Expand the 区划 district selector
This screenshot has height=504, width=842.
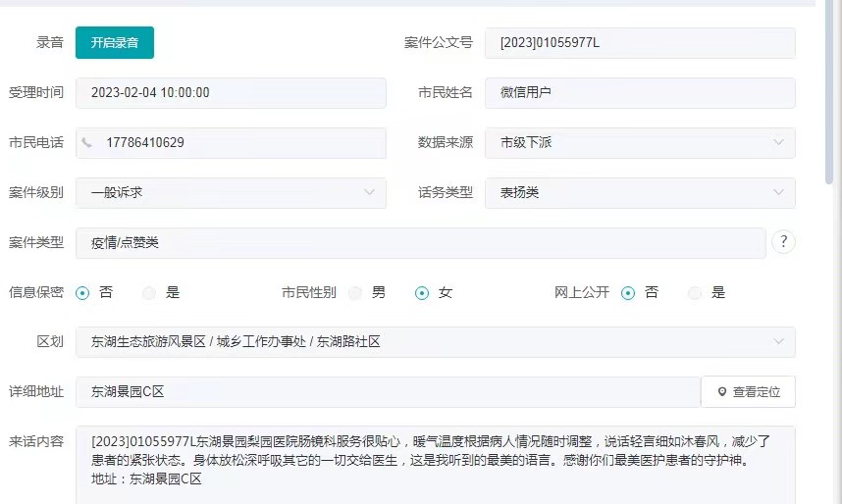pos(435,342)
